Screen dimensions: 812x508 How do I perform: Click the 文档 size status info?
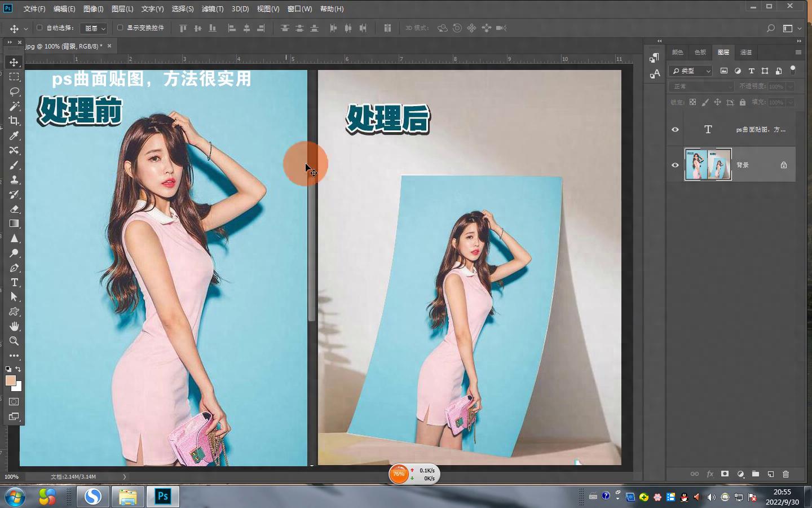(73, 477)
